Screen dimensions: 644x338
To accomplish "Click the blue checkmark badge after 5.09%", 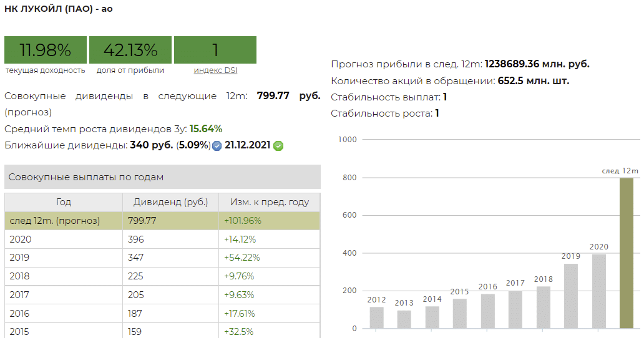I will 217,146.
